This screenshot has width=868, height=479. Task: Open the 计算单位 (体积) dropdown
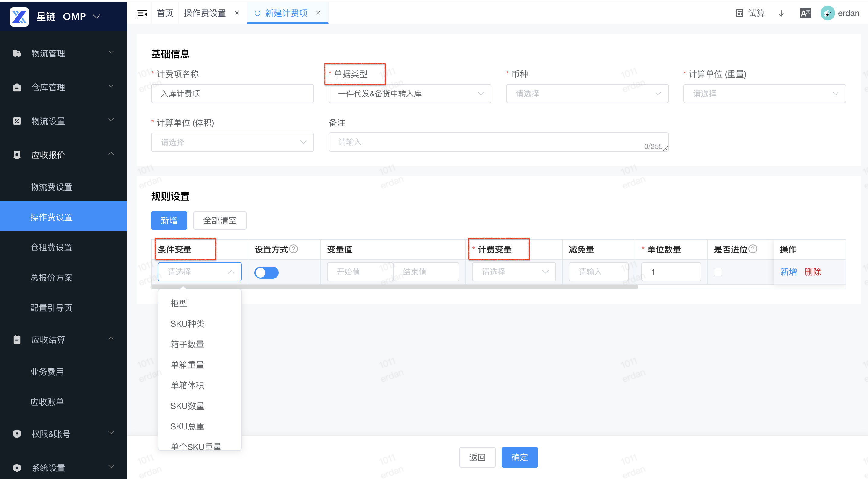coord(232,142)
